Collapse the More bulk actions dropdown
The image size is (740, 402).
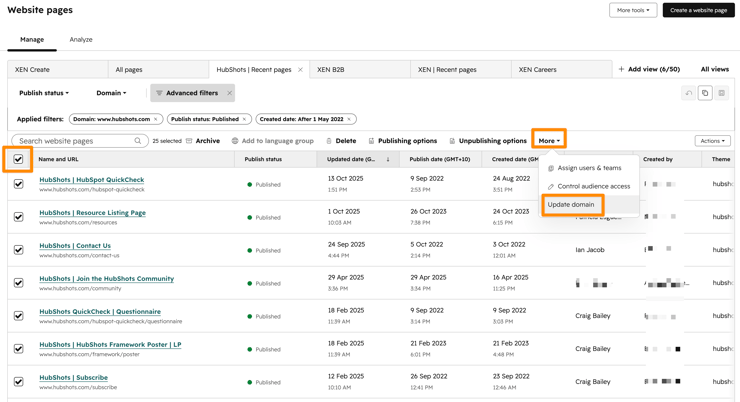(x=549, y=141)
